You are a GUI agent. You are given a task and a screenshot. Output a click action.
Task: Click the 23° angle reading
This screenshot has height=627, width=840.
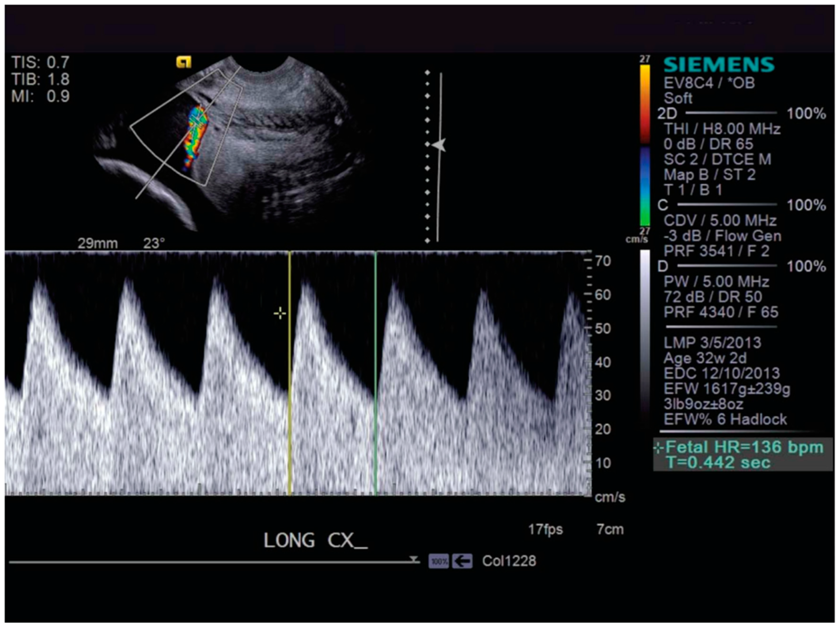[154, 243]
